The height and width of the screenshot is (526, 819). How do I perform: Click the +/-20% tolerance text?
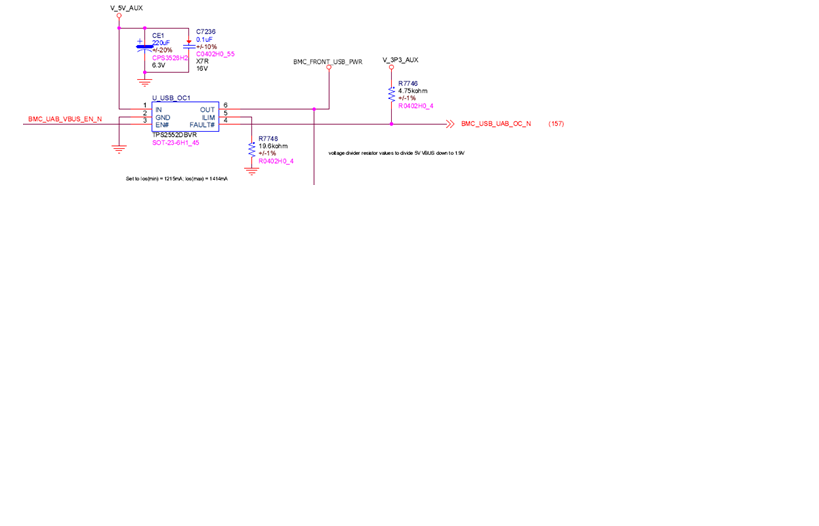click(162, 50)
